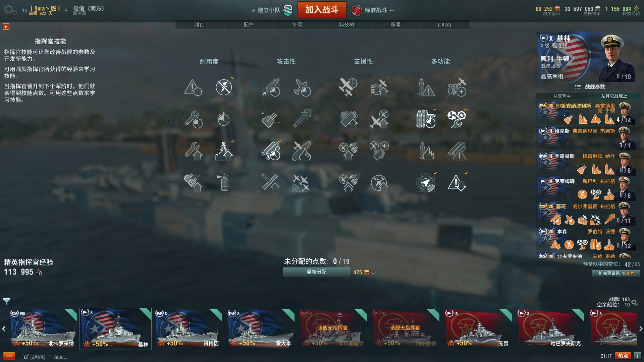The height and width of the screenshot is (362, 644).
Task: Click the 重新分配 redistribute button
Action: coord(316,272)
